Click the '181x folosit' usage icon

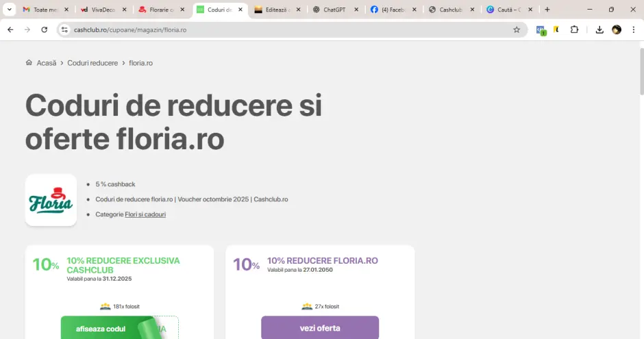105,306
